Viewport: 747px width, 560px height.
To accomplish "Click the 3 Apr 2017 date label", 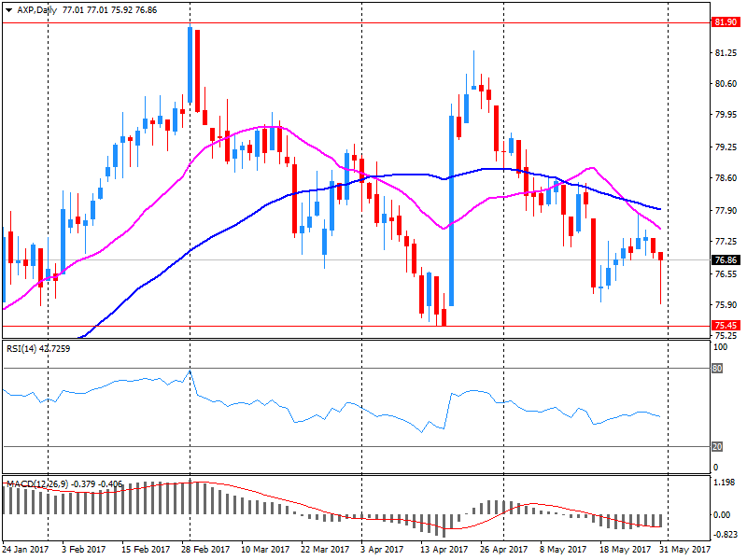I will pos(382,550).
